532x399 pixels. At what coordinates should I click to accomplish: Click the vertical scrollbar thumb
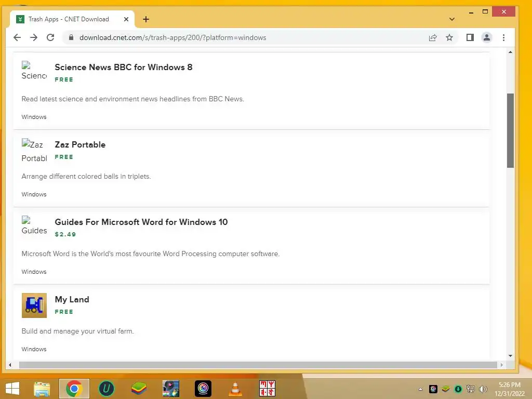point(510,130)
